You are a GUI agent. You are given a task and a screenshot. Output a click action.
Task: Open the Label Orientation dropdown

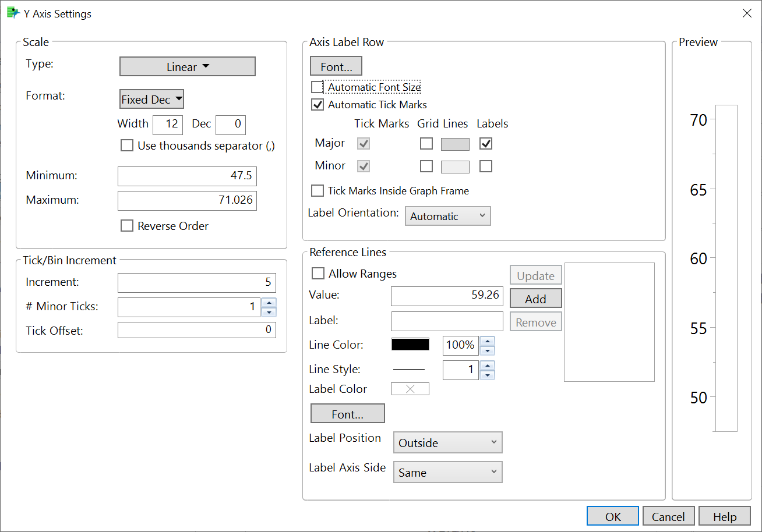[x=447, y=217]
